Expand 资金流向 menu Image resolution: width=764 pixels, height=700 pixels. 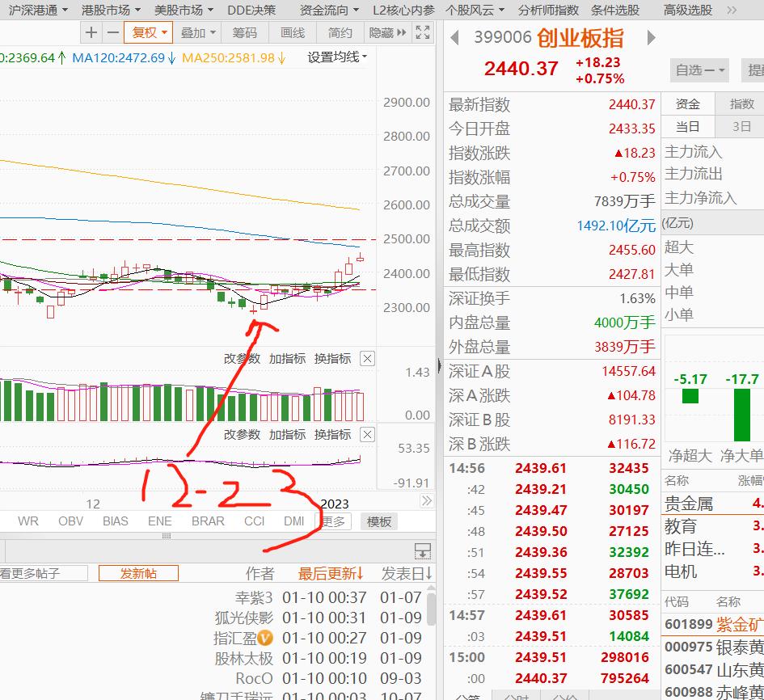[x=329, y=10]
